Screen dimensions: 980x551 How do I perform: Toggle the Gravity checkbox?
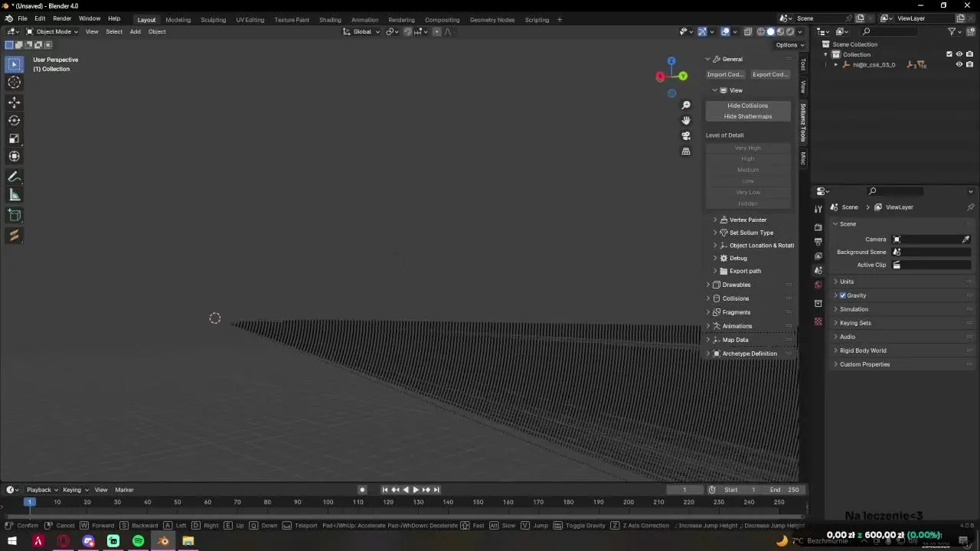(843, 295)
